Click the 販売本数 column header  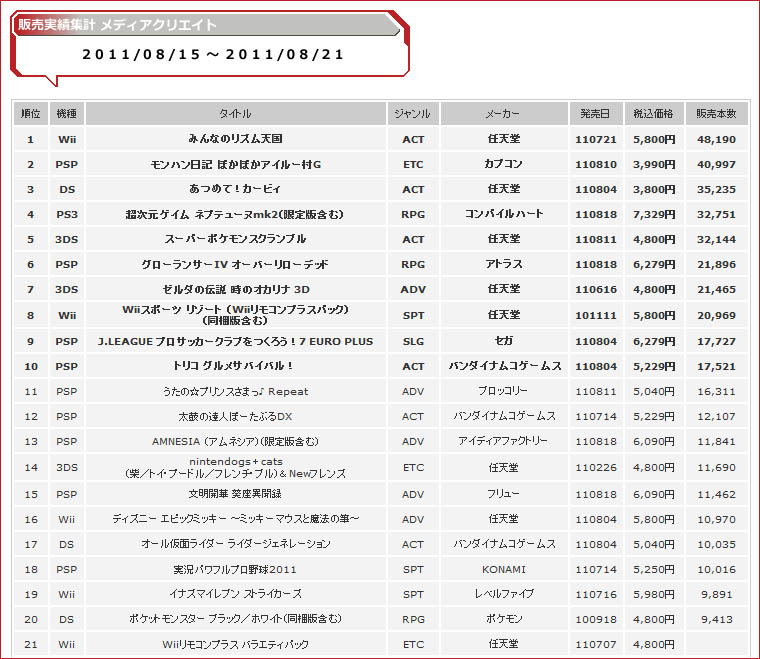click(716, 113)
